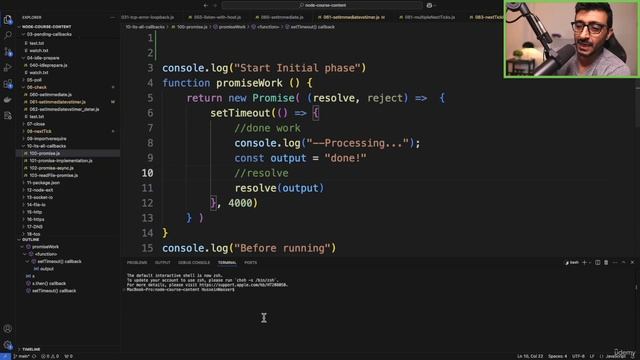Open the Search view in activity bar
Viewport: 640px width, 360px height.
tap(8, 35)
